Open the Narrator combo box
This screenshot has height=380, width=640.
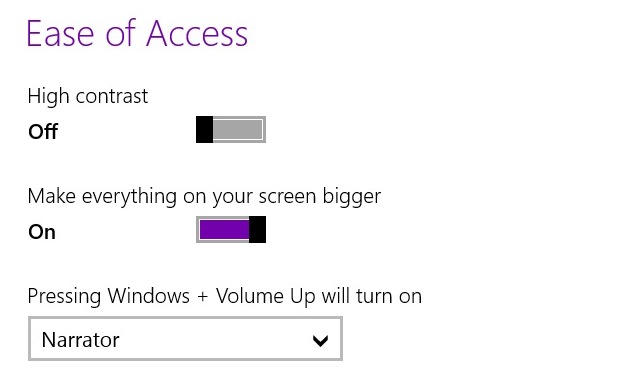[185, 338]
